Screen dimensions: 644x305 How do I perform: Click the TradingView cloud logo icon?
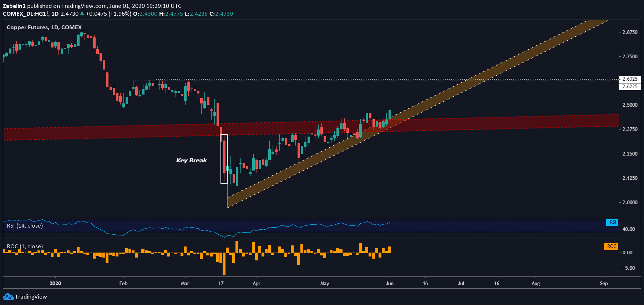point(8,297)
